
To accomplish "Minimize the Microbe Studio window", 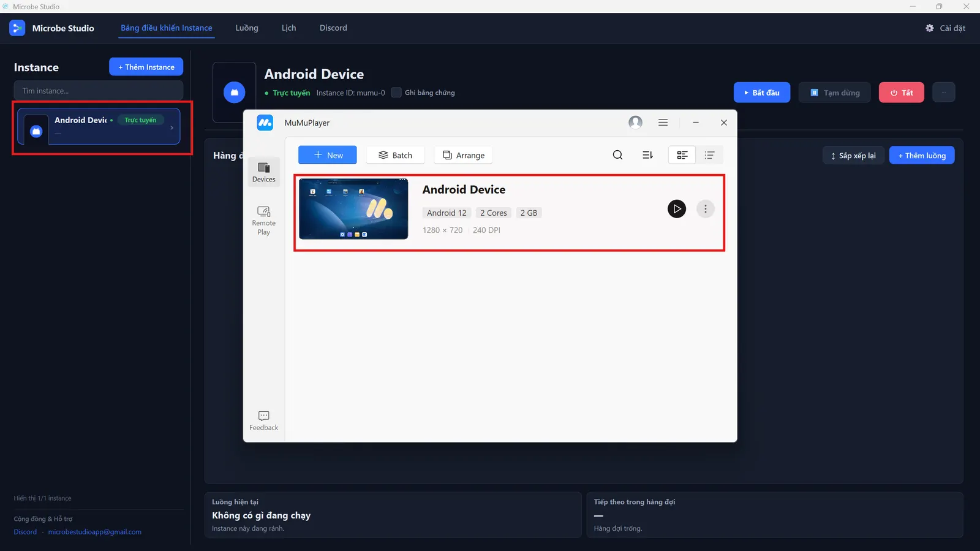I will pos(913,6).
